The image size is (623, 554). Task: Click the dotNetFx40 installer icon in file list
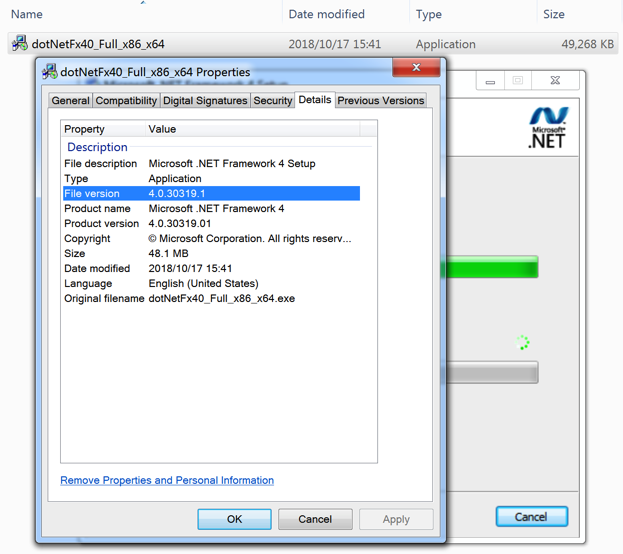(x=19, y=43)
